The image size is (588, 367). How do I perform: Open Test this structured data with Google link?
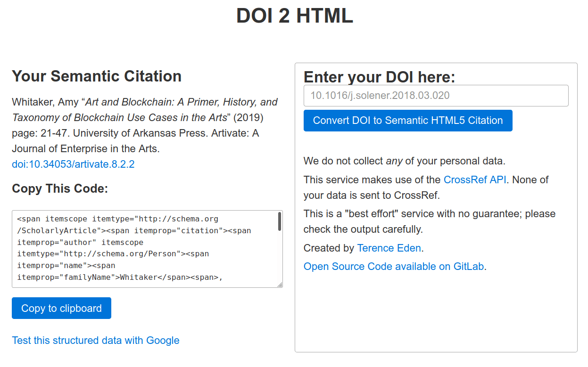pyautogui.click(x=96, y=340)
